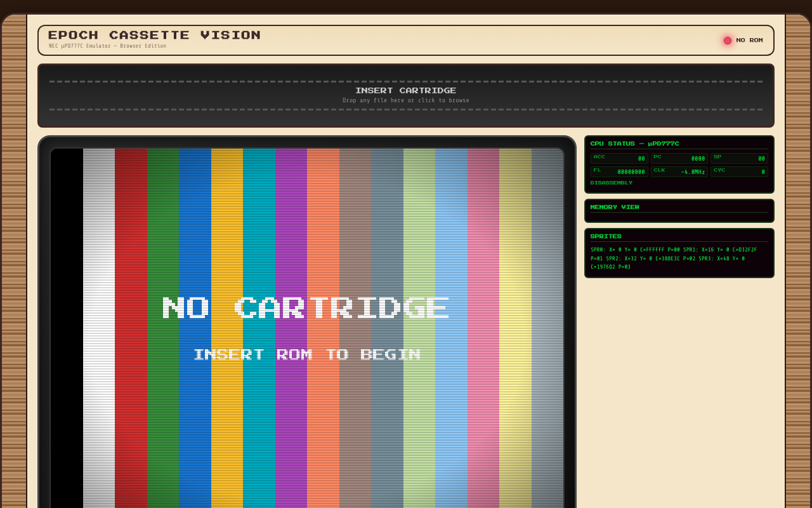Click the CLK ~4.0MHz readout
812x508 pixels.
[x=679, y=171]
